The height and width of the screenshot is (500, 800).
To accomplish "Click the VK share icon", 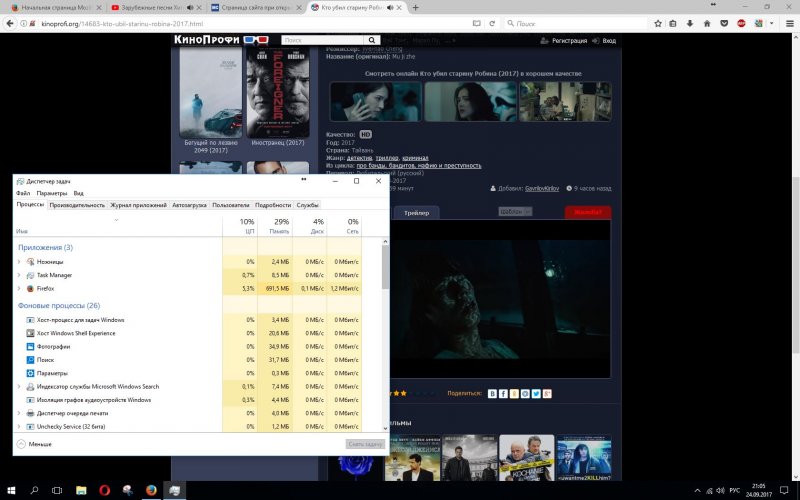I will pos(492,394).
